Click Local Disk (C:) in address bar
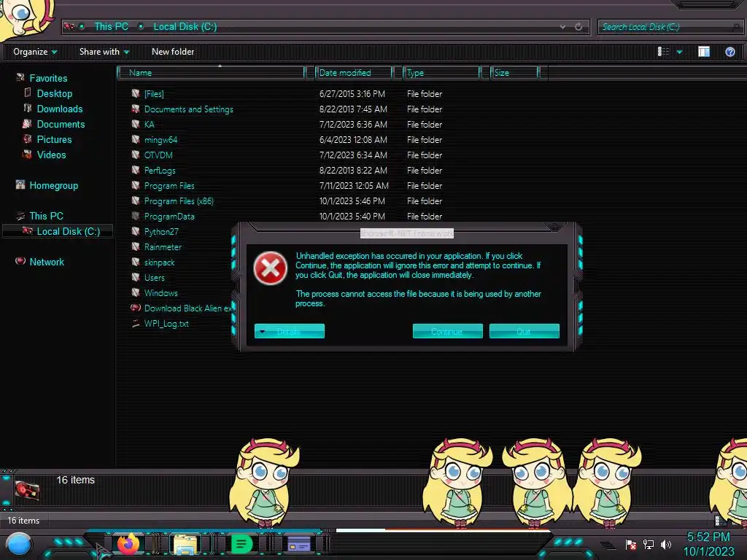 point(185,27)
